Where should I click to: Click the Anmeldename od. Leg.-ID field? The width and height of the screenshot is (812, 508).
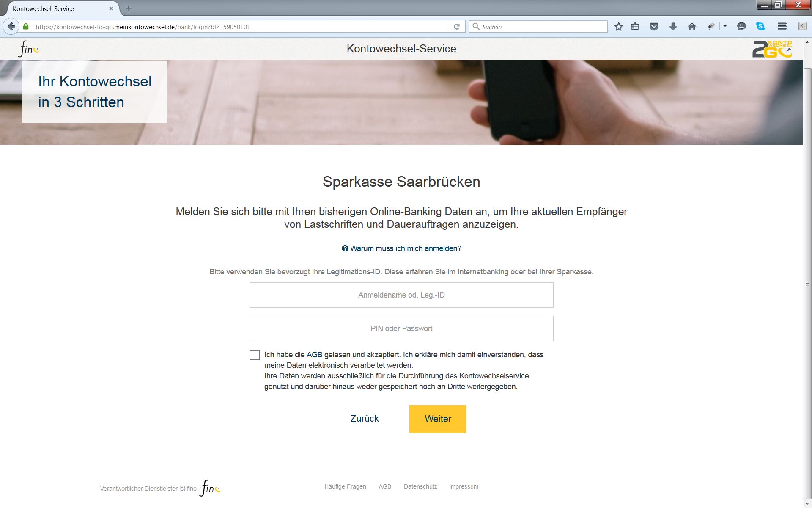coord(401,295)
